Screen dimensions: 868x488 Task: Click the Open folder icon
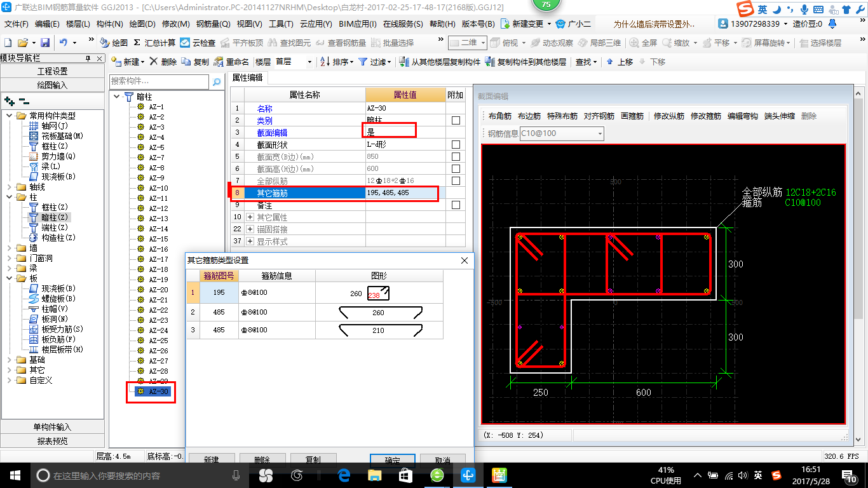click(23, 43)
